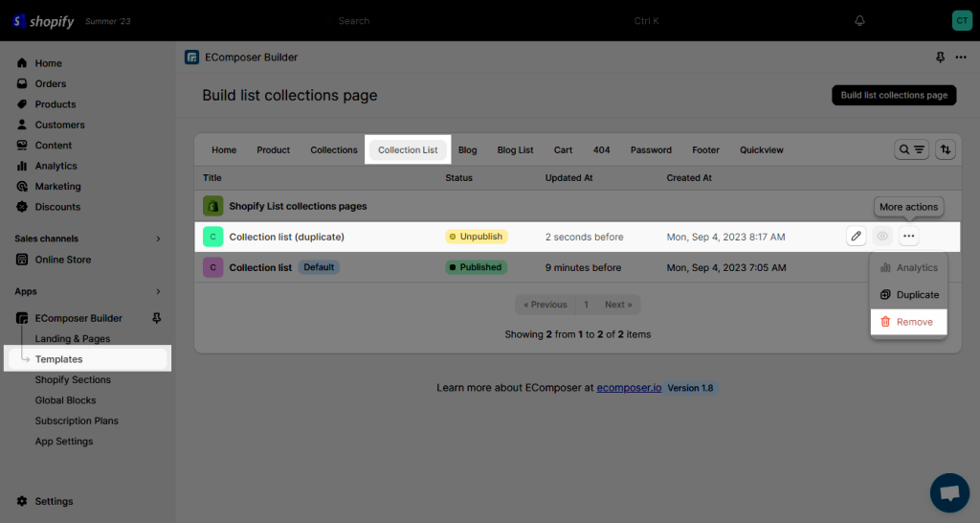
Task: Open the live chat bubble
Action: (949, 493)
